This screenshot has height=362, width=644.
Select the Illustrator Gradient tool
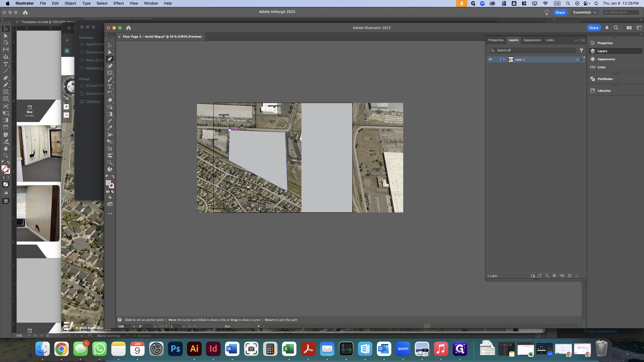[110, 114]
